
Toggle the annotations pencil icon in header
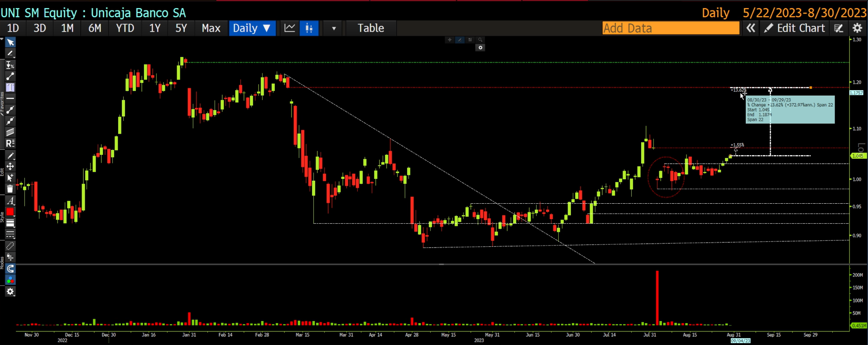click(839, 28)
